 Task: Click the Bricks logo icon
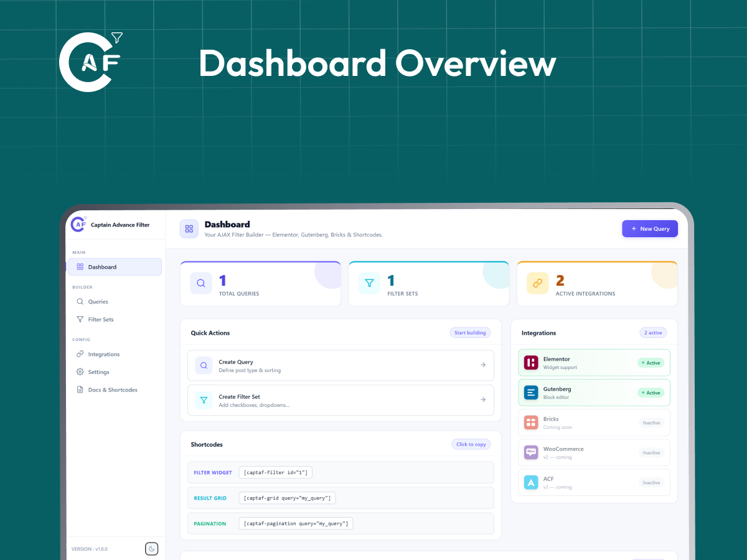click(531, 422)
